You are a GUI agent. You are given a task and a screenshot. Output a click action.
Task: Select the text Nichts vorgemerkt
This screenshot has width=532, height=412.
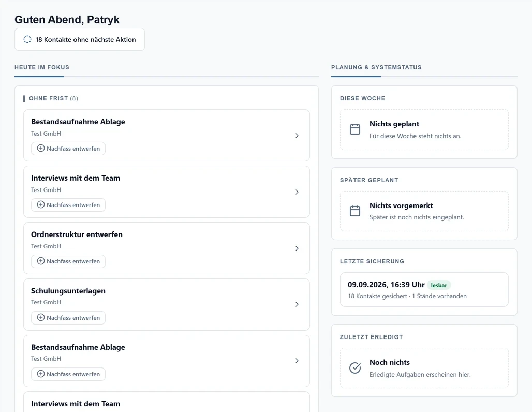click(401, 205)
